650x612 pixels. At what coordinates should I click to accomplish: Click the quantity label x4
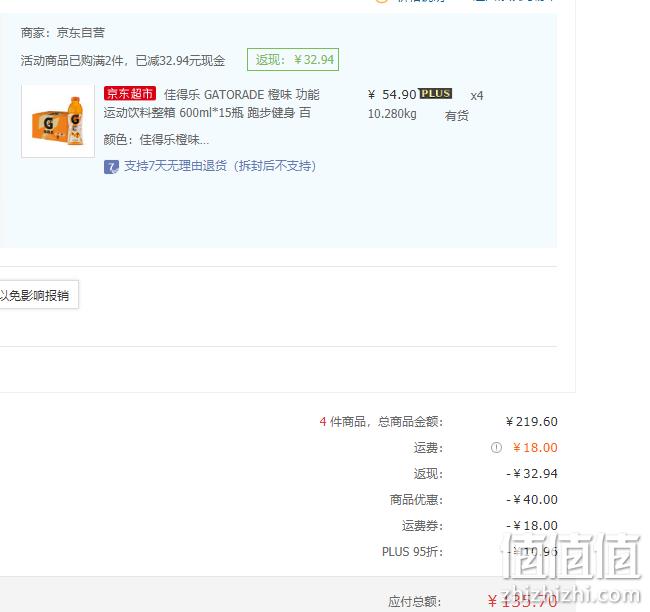pos(477,96)
